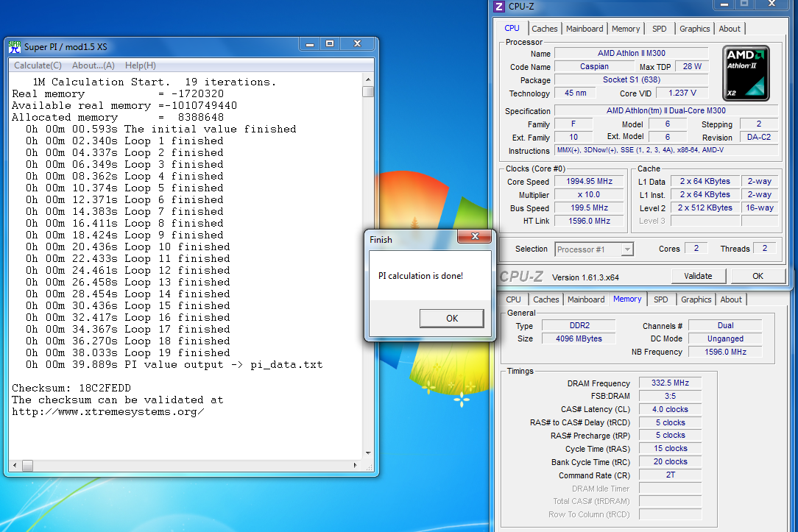Viewport: 798px width, 532px height.
Task: Click the Core VID value 1.237 V
Action: tap(682, 93)
